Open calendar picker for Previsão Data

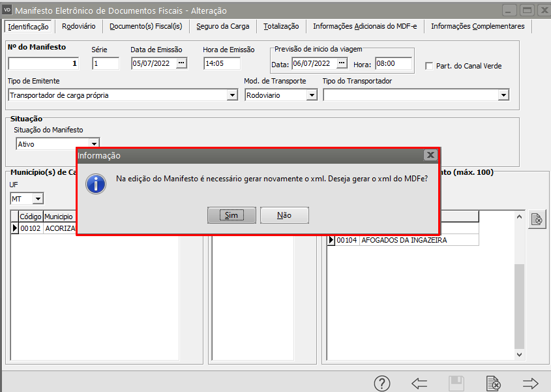pyautogui.click(x=342, y=63)
